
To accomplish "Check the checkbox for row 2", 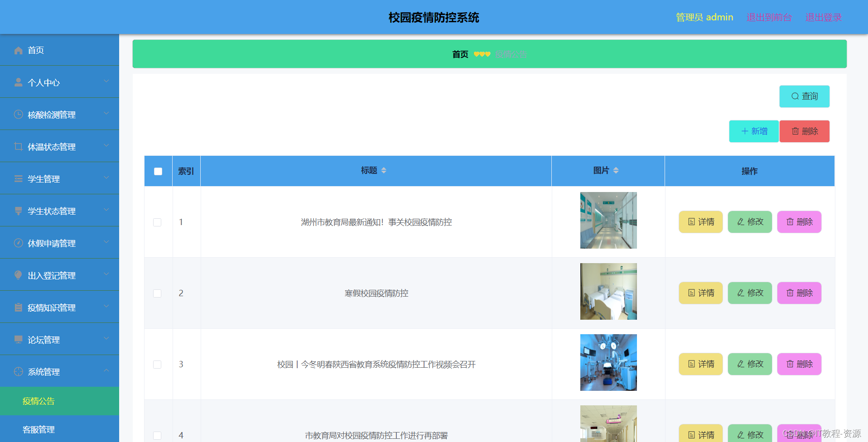I will point(157,293).
